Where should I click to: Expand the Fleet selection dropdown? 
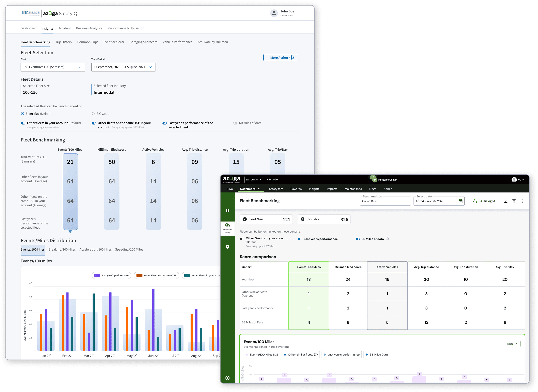53,67
